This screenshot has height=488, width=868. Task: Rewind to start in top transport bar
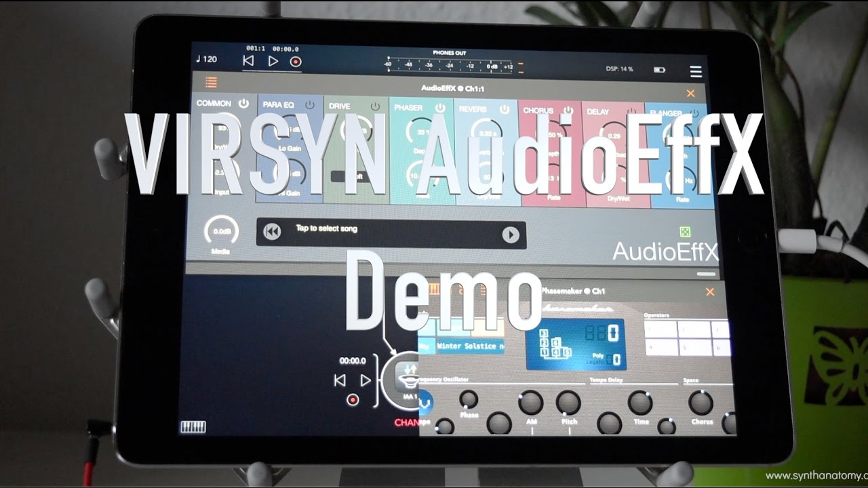pos(248,61)
